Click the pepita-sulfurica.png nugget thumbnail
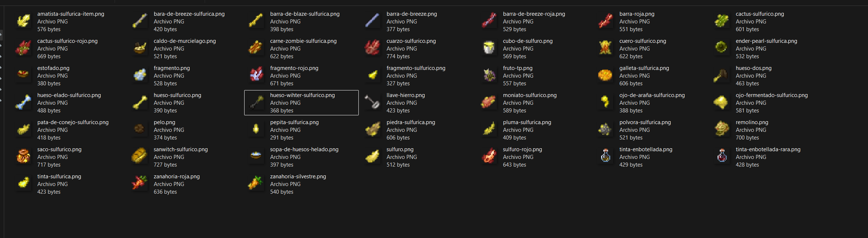 pyautogui.click(x=256, y=129)
